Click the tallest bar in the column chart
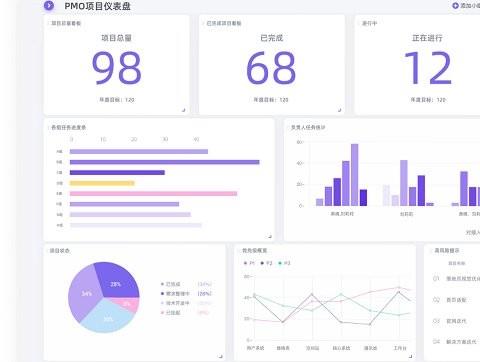 pyautogui.click(x=355, y=175)
